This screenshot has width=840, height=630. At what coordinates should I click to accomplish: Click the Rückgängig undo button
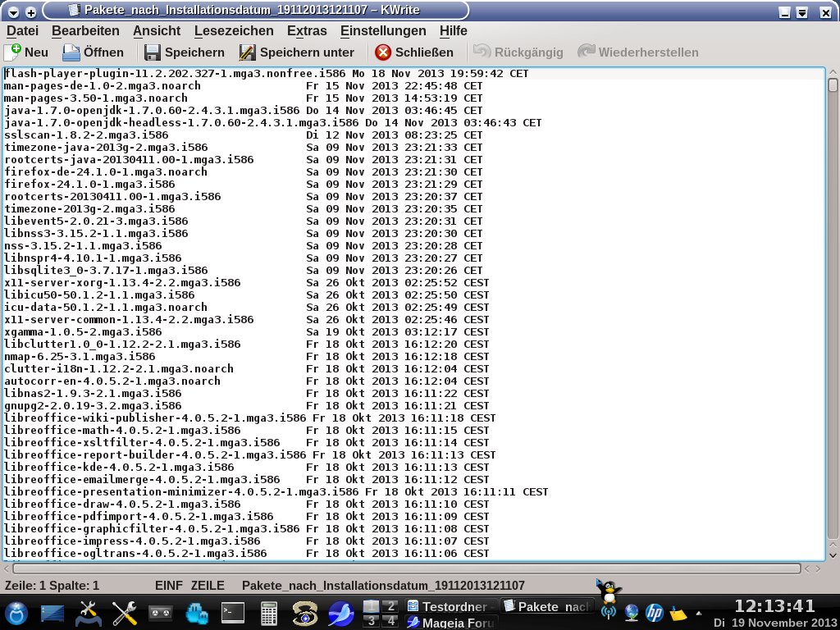[x=518, y=52]
